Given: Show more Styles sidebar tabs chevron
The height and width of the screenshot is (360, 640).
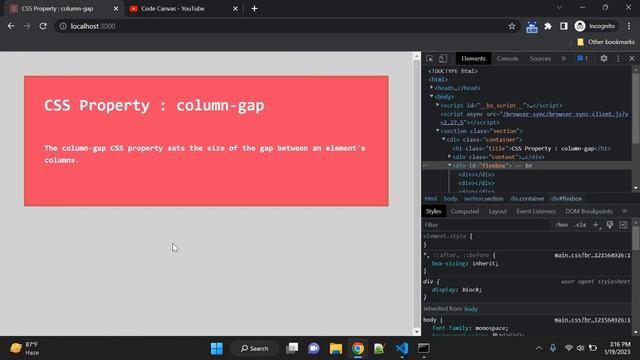Looking at the screenshot, I should (624, 211).
